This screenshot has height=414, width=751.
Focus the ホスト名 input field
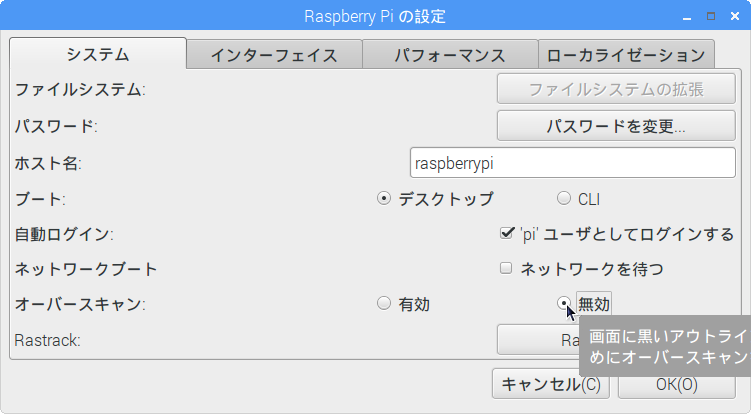point(573,163)
